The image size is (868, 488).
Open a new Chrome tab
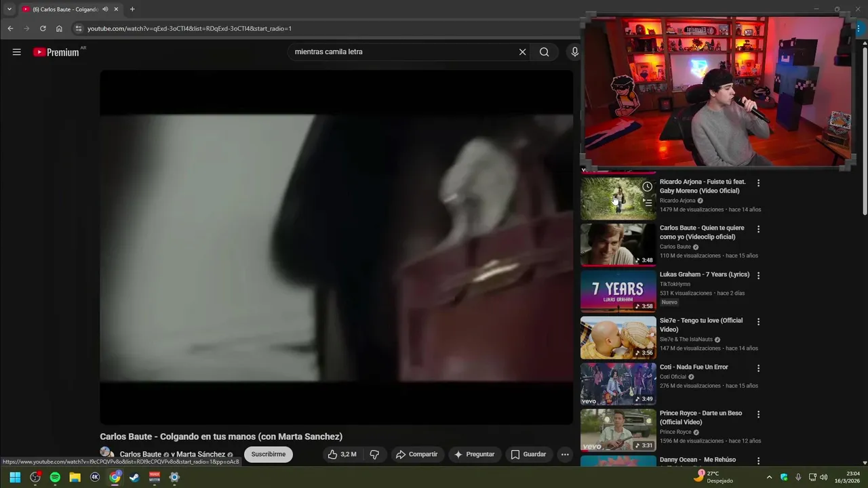(132, 9)
